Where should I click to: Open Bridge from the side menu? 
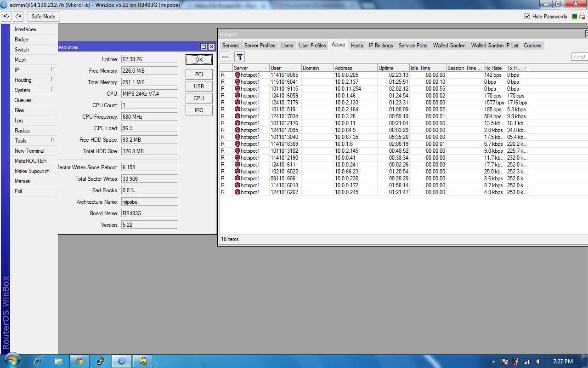click(x=34, y=40)
